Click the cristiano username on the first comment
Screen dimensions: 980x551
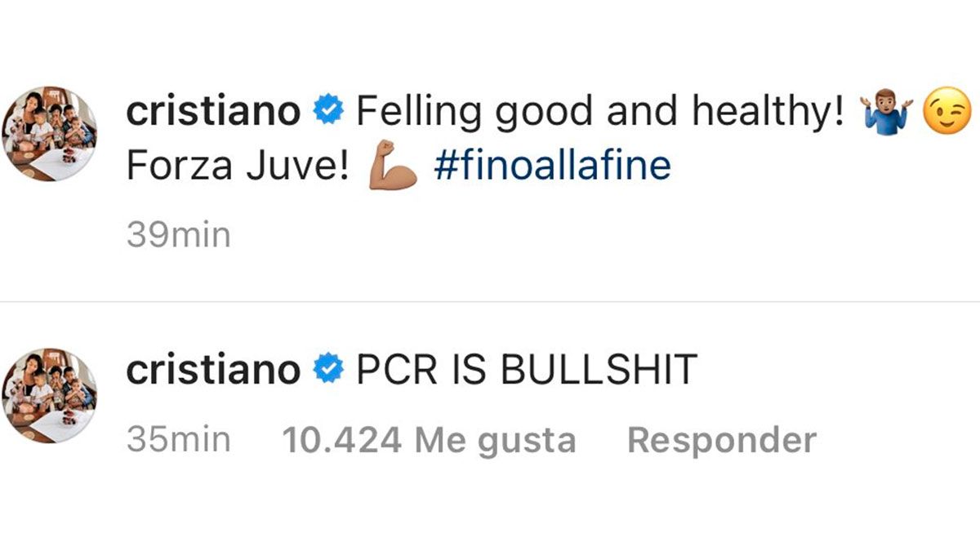[x=213, y=110]
